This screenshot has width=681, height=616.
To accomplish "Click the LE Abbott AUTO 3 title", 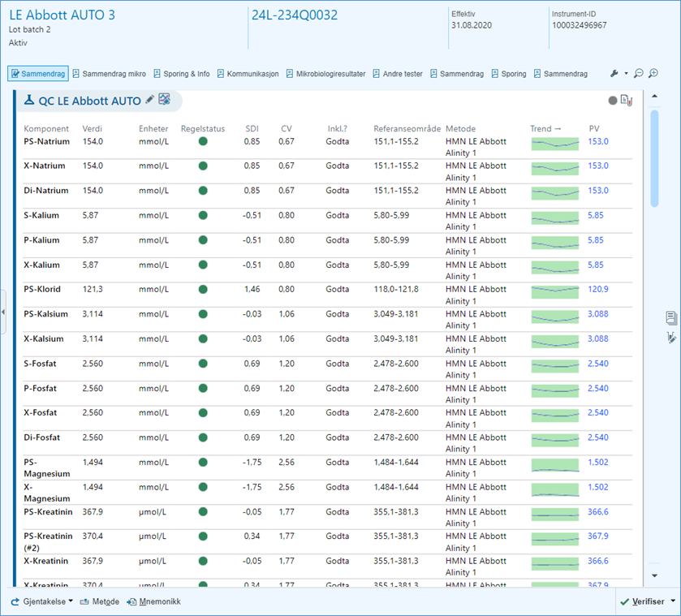I will click(62, 15).
